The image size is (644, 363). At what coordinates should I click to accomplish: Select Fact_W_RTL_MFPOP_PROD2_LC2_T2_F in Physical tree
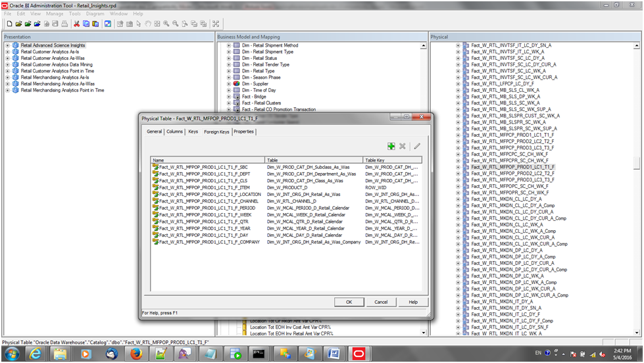point(512,174)
